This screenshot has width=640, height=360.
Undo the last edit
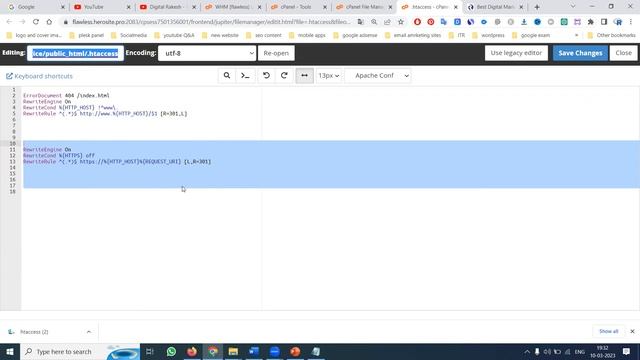[266, 76]
